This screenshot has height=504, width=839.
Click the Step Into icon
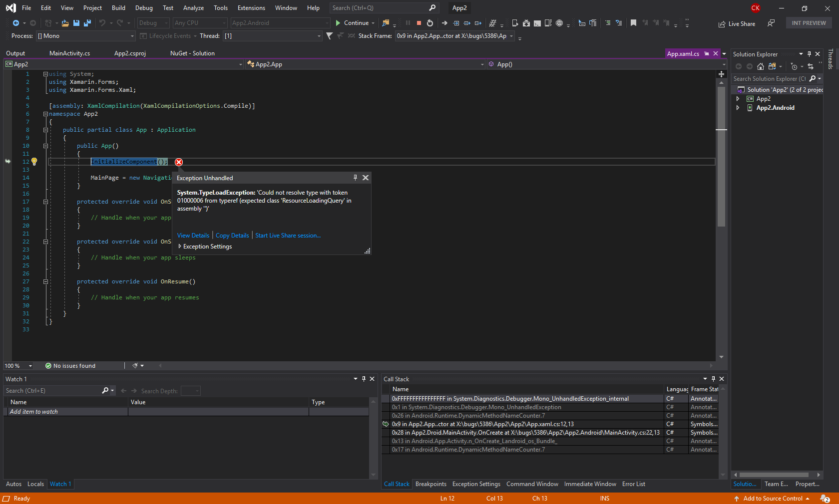(x=456, y=23)
